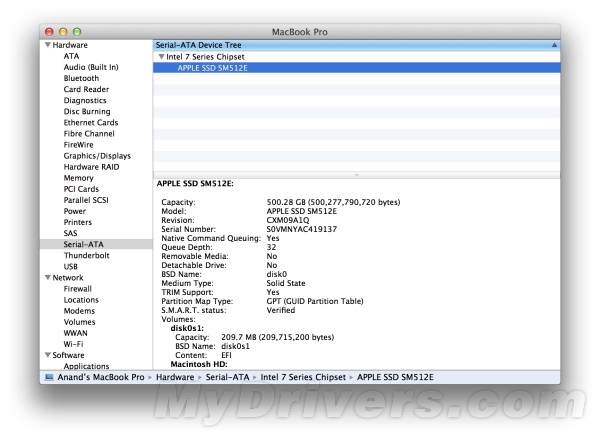Select Wi-Fi under Network

tap(74, 343)
